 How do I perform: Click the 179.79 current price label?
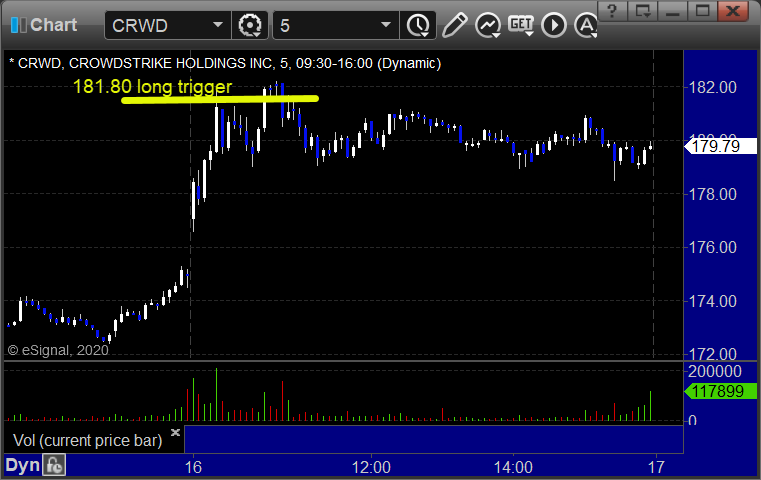pyautogui.click(x=720, y=146)
